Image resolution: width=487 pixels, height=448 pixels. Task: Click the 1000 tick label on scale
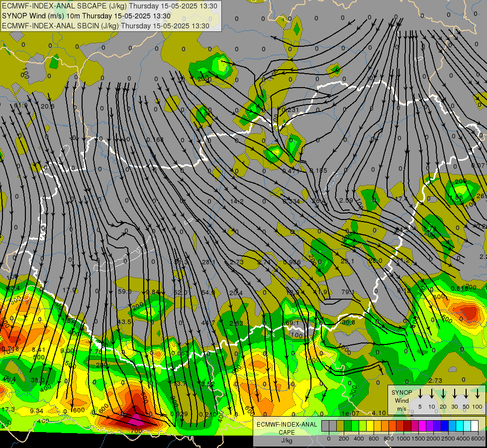point(404,439)
